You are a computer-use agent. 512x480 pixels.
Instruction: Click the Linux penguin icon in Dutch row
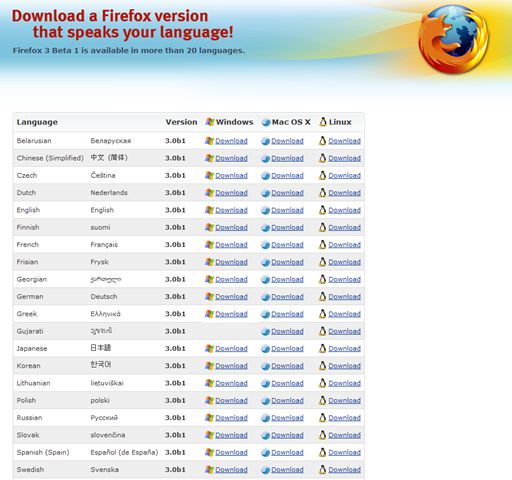322,193
